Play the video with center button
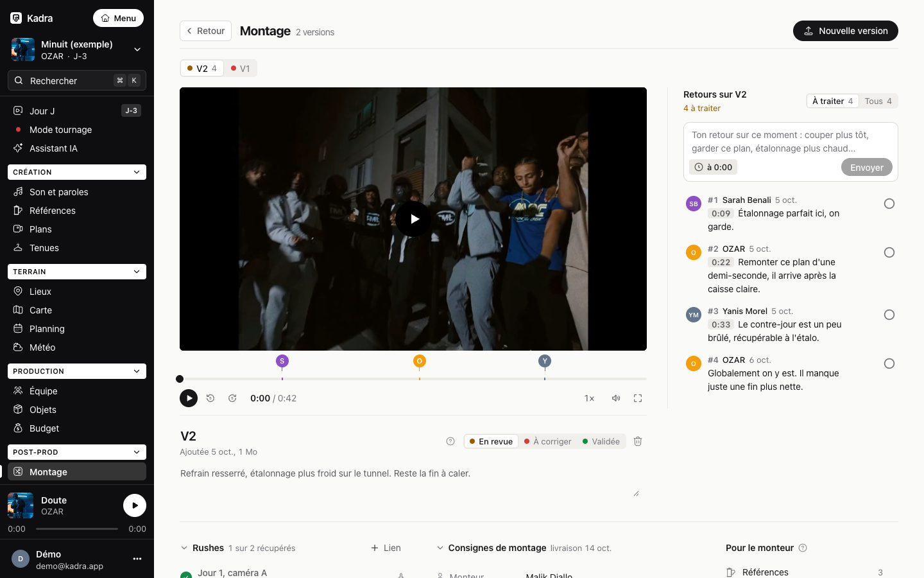924x578 pixels. [x=413, y=219]
